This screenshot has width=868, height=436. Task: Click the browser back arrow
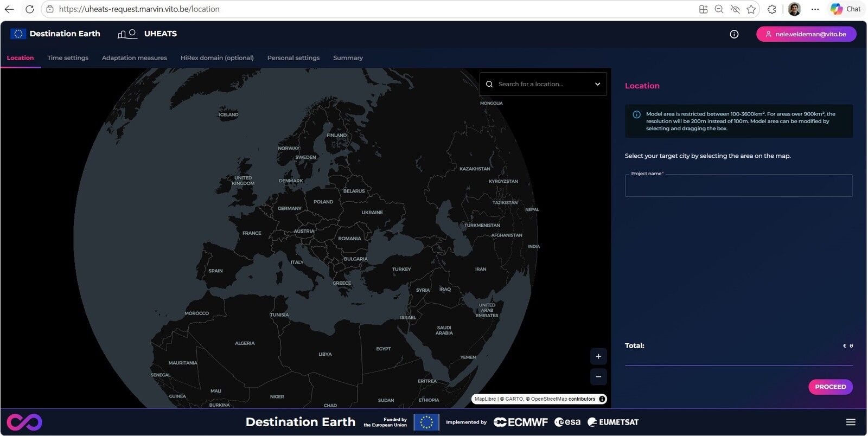tap(9, 9)
